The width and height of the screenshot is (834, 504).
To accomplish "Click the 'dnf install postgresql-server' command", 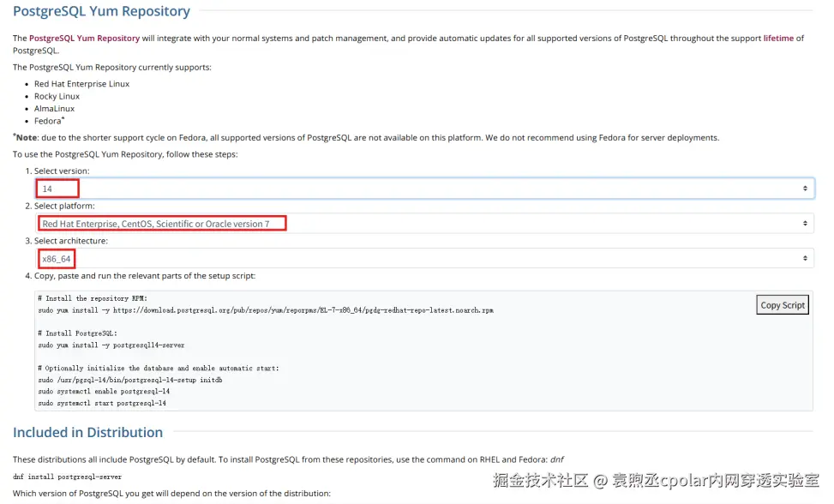I will (x=67, y=477).
